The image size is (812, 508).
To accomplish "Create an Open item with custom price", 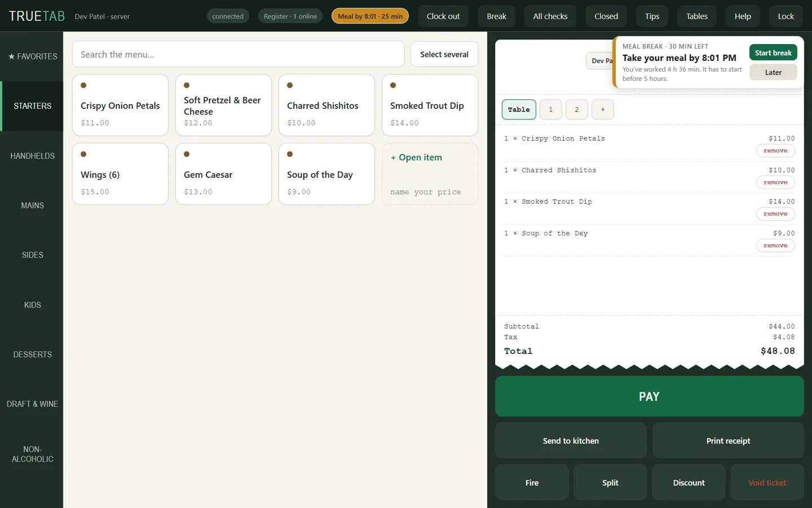I will point(430,174).
